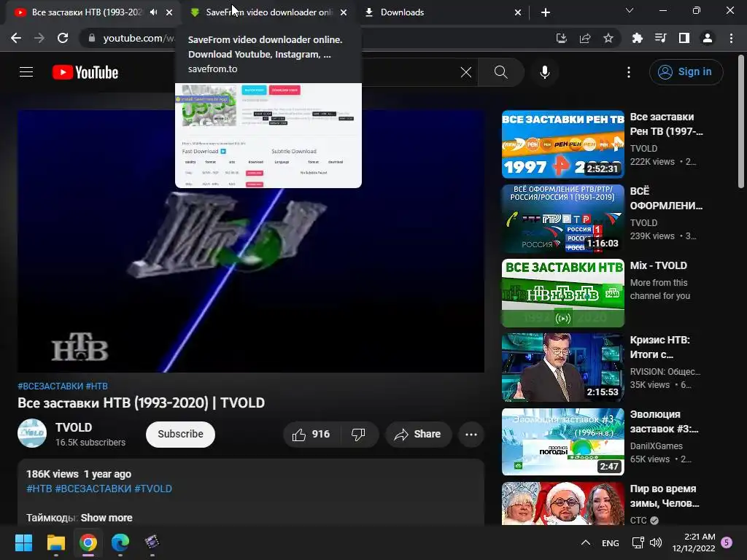Open Все заставки Рен ТВ thumbnail

562,144
